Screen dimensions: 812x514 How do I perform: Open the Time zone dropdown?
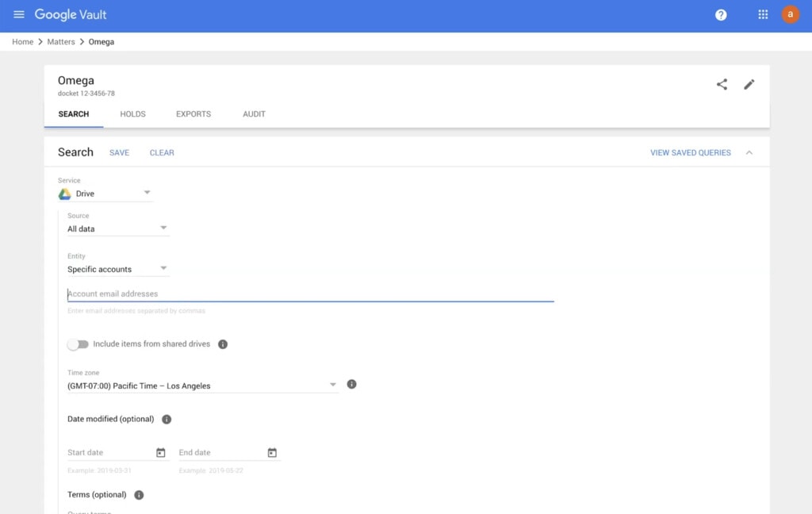click(x=202, y=385)
